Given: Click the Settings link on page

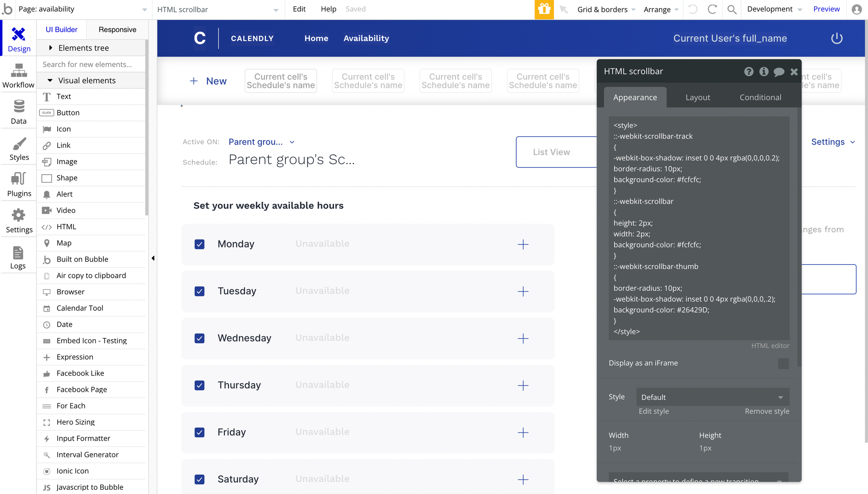Looking at the screenshot, I should coord(833,142).
